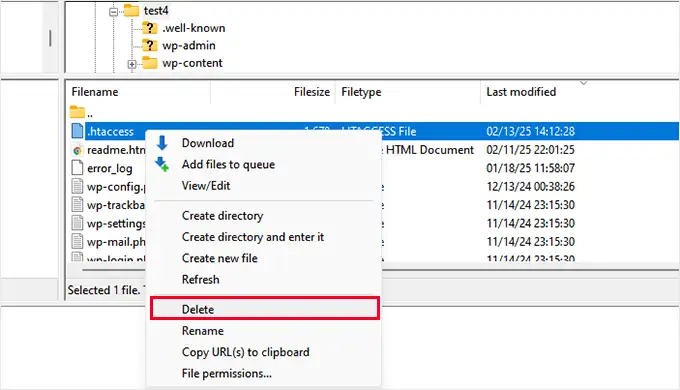Viewport: 680px width, 390px height.
Task: Click the Add files to queue icon
Action: (x=162, y=164)
